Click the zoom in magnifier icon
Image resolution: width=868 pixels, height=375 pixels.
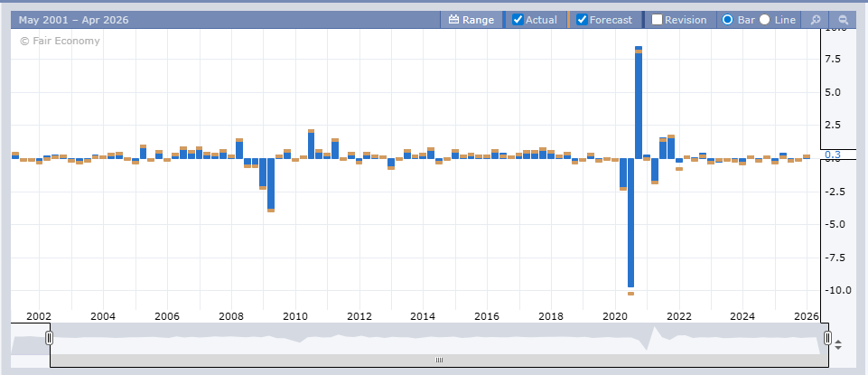(x=815, y=19)
